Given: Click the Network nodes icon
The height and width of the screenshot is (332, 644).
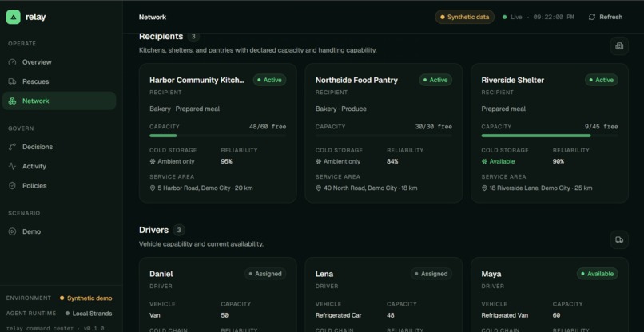Looking at the screenshot, I should [12, 101].
